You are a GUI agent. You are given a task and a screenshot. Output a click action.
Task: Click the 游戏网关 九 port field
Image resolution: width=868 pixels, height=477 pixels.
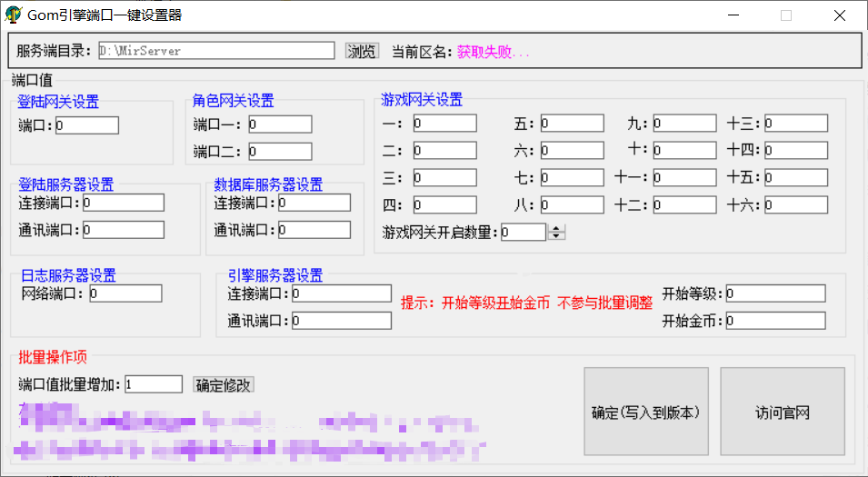684,123
